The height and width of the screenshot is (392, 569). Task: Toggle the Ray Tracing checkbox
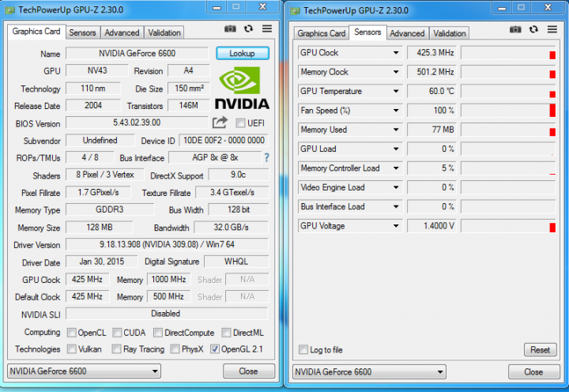116,349
